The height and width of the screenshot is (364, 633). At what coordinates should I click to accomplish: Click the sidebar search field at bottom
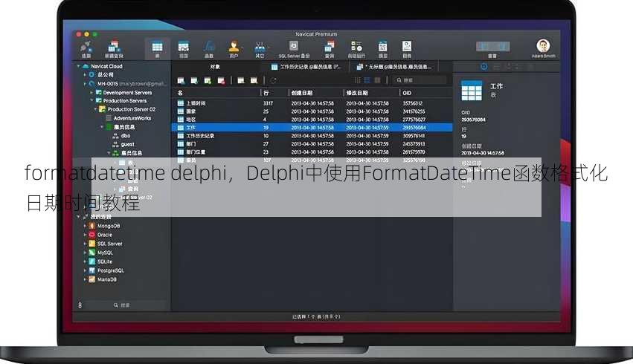tap(125, 305)
